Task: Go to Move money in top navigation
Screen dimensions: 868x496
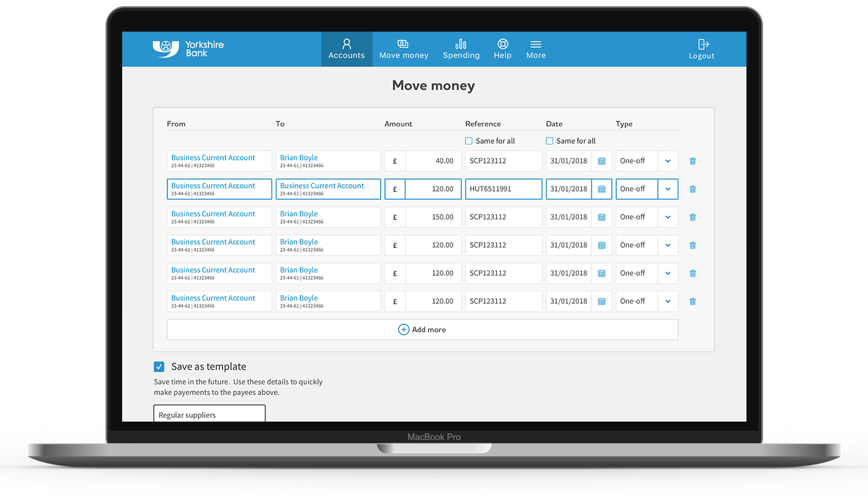Action: (x=404, y=49)
